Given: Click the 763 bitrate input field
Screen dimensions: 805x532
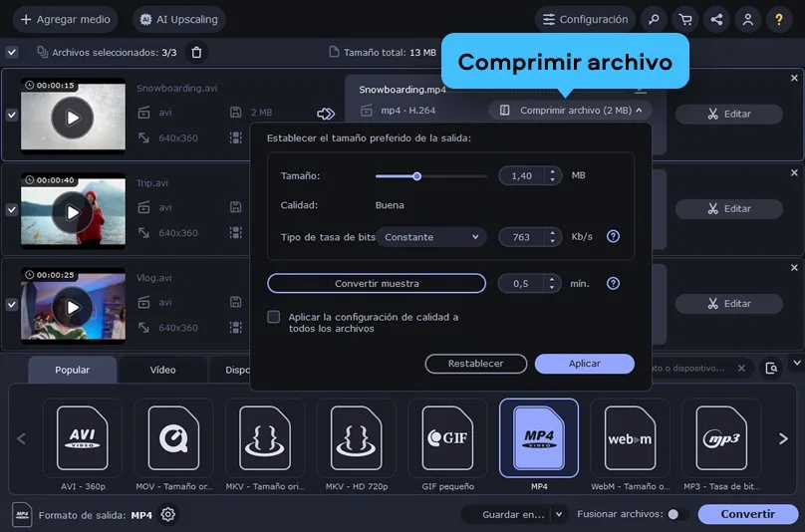Looking at the screenshot, I should pyautogui.click(x=522, y=237).
